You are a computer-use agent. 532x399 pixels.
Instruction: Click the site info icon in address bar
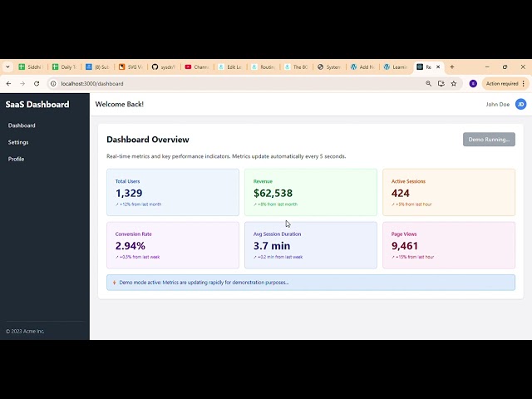click(53, 83)
